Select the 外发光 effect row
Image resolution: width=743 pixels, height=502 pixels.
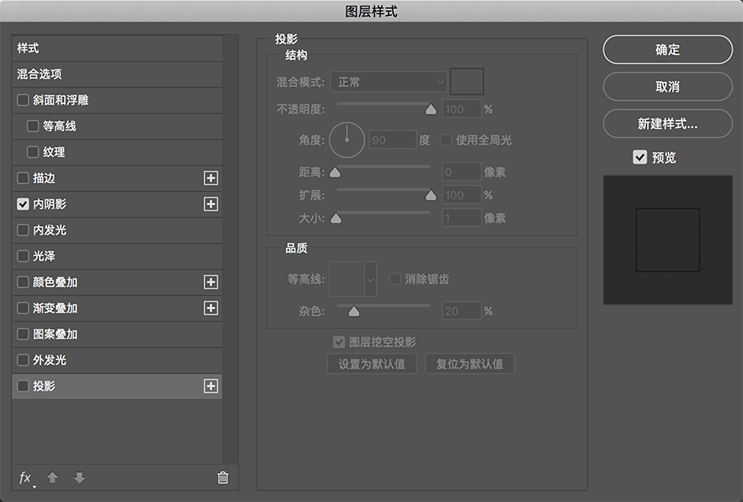point(117,360)
